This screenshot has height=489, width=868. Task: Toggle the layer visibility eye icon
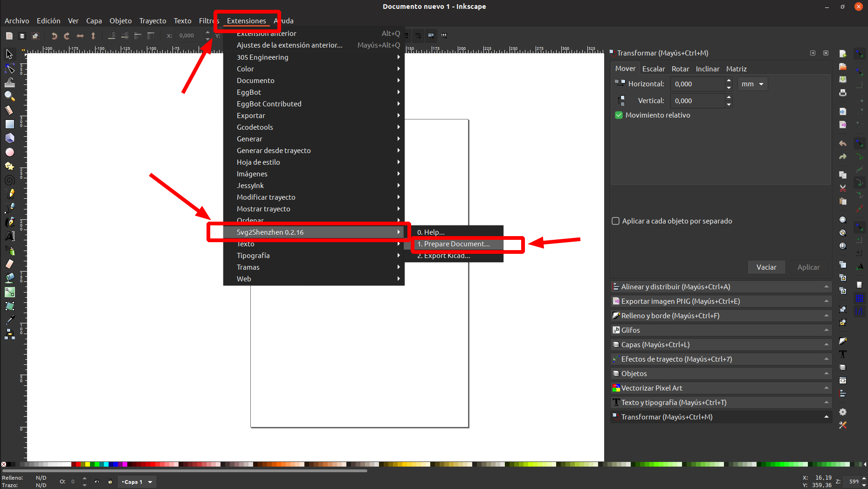pos(97,482)
